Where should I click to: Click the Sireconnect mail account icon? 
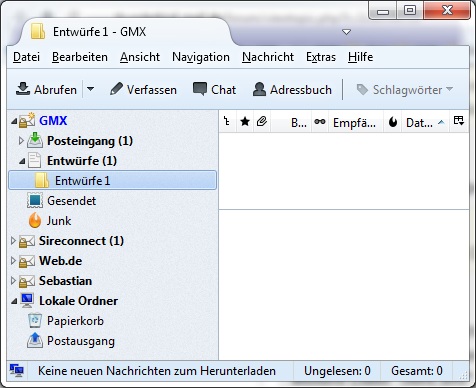[27, 241]
